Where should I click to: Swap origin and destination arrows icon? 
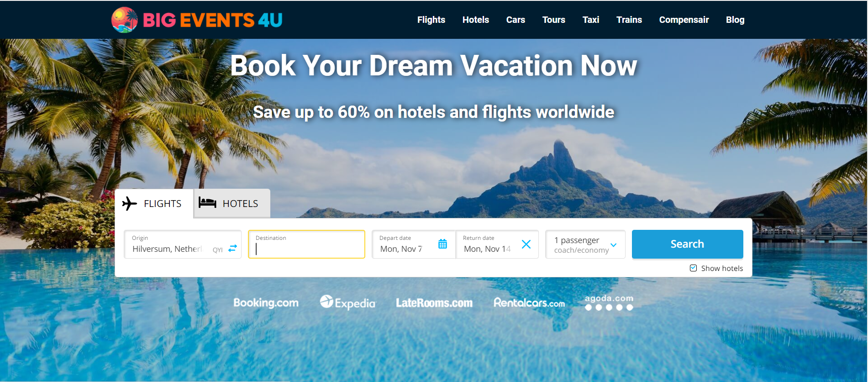[233, 248]
